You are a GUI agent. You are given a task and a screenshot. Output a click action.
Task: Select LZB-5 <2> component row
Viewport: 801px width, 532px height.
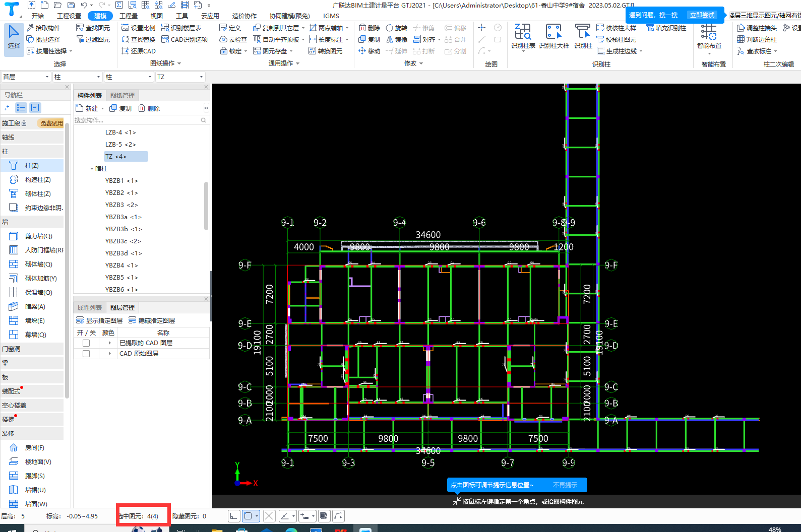tap(120, 145)
